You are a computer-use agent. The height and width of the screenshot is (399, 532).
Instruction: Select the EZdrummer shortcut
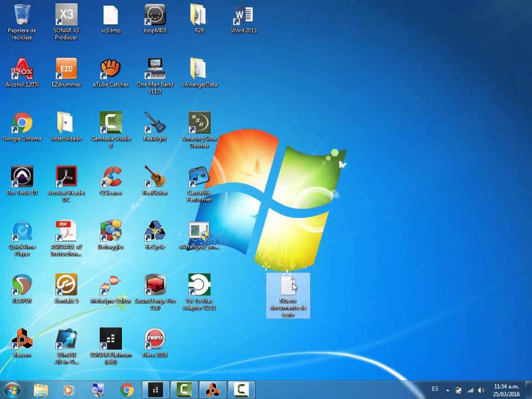click(66, 73)
